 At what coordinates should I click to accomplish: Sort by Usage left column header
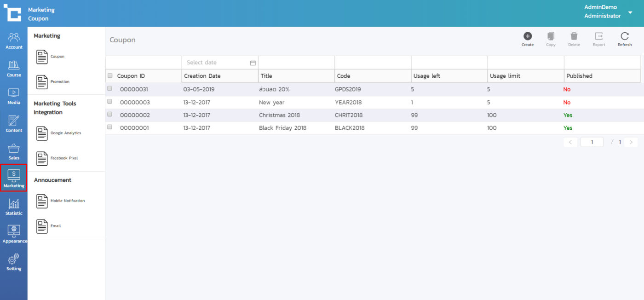pyautogui.click(x=426, y=76)
